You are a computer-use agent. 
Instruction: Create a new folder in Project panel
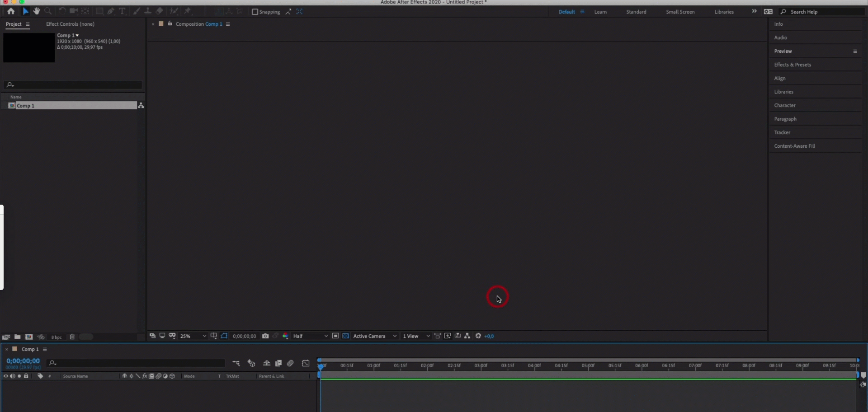(17, 337)
